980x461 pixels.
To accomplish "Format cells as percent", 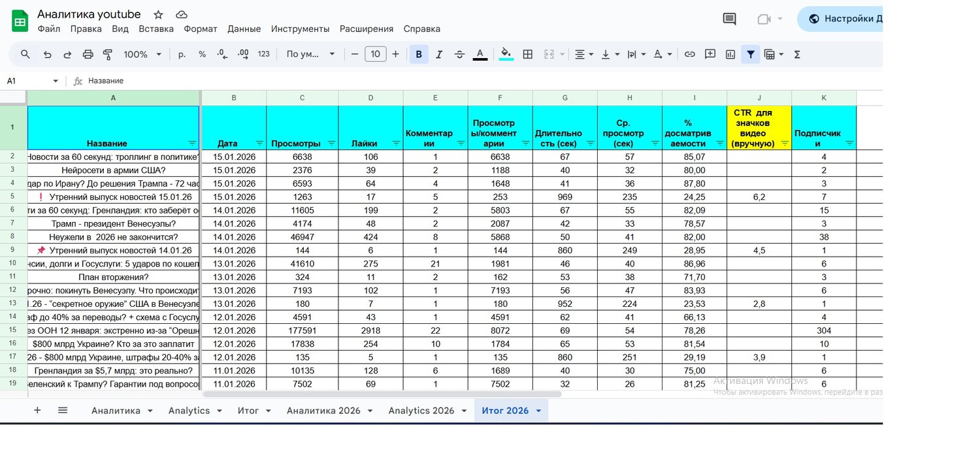I will pos(203,54).
